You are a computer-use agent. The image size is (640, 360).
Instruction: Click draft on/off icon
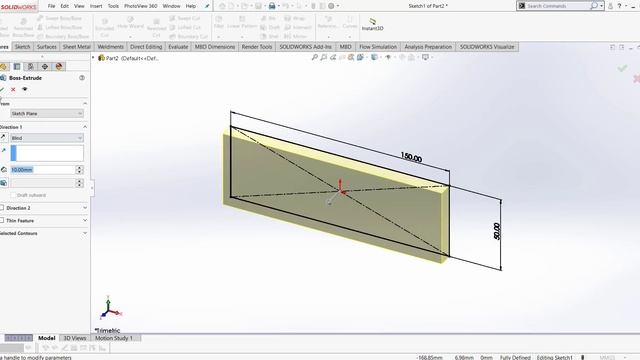[4, 183]
